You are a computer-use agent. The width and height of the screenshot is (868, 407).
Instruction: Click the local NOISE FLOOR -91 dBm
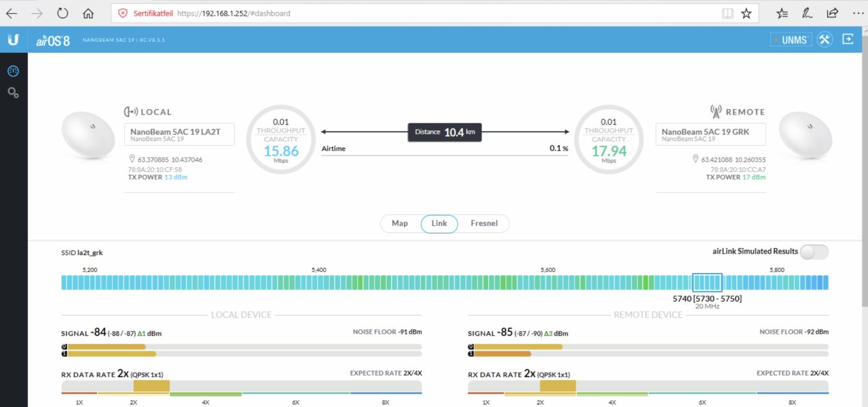[387, 332]
